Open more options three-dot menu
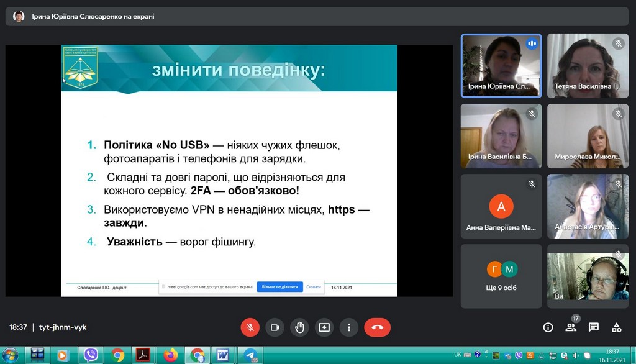This screenshot has width=636, height=364. pos(349,327)
